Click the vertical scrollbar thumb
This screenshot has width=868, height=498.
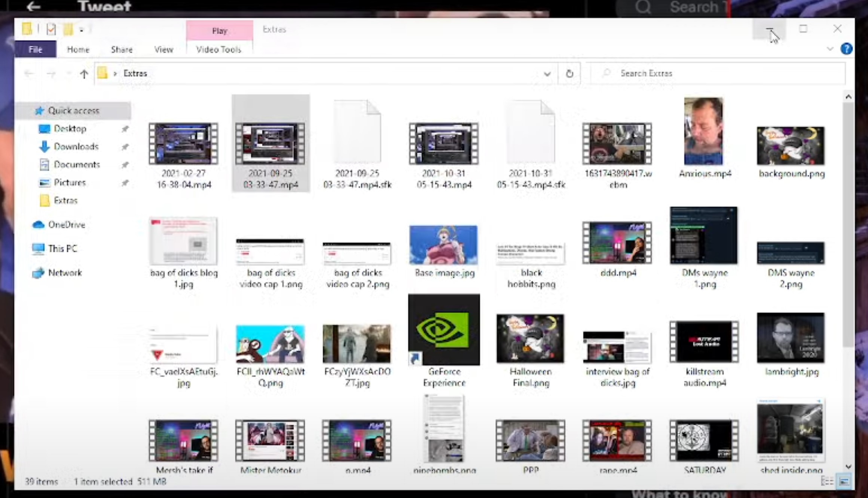[x=849, y=225]
